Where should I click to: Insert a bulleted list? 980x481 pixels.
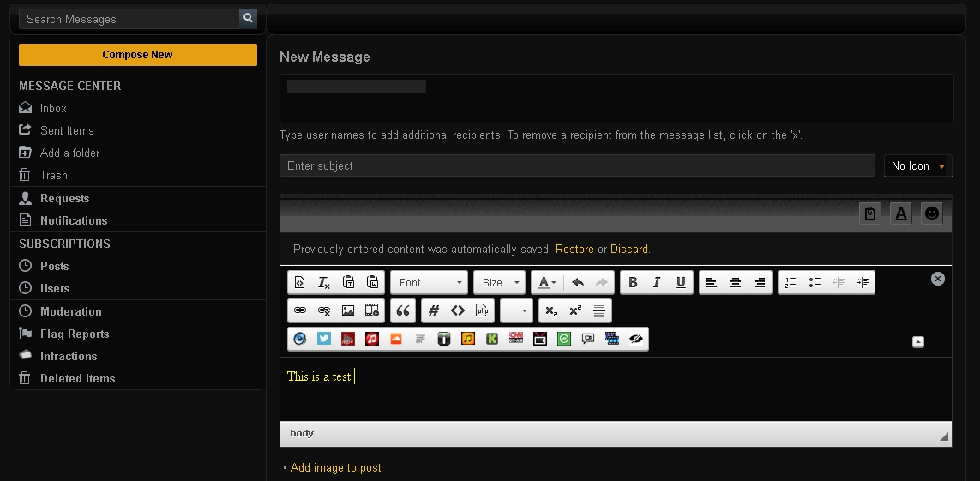(x=815, y=282)
